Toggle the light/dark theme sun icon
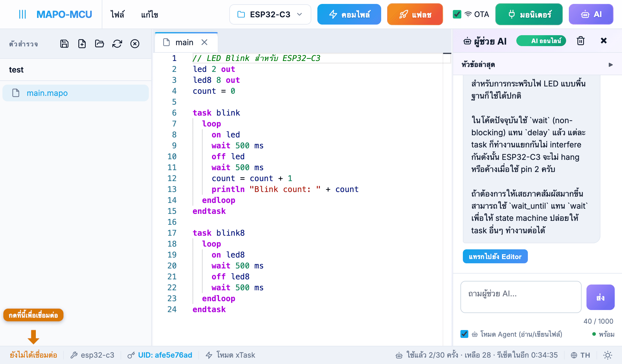The image size is (622, 364). pos(608,355)
